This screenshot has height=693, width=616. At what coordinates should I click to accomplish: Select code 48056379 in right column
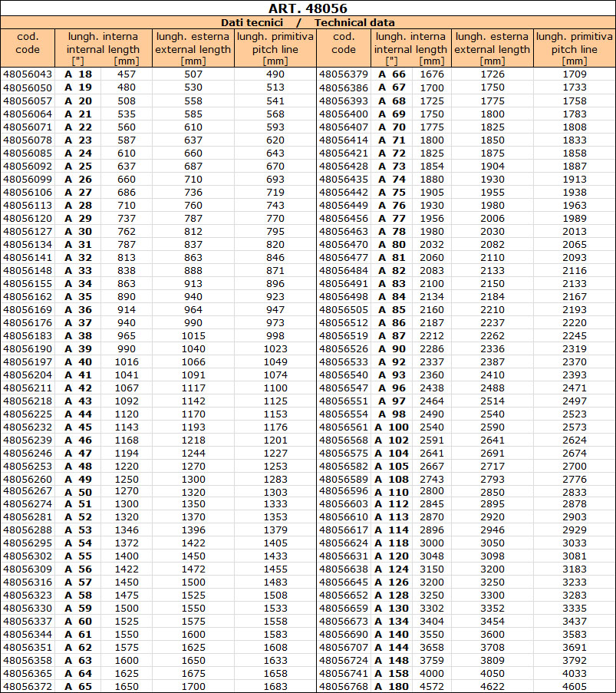(x=343, y=74)
